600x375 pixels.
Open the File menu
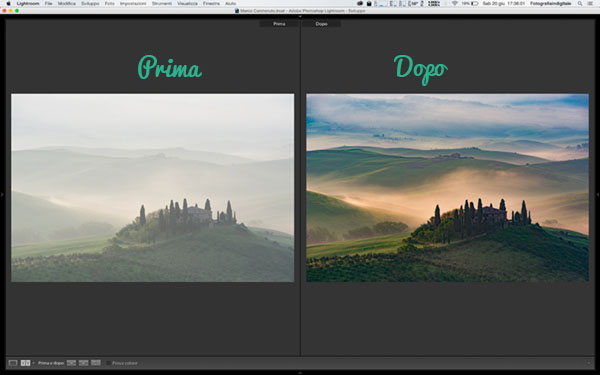49,3
